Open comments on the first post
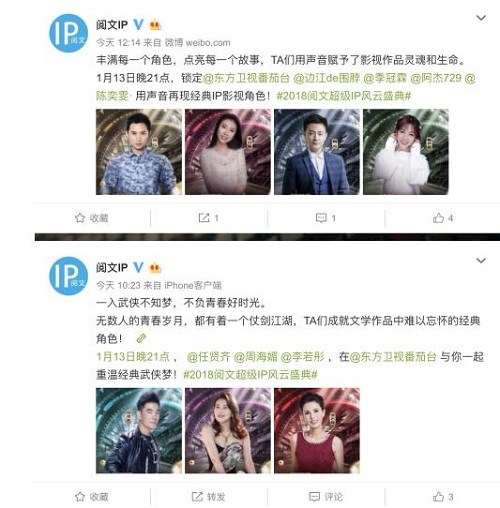500x508 pixels. (326, 218)
